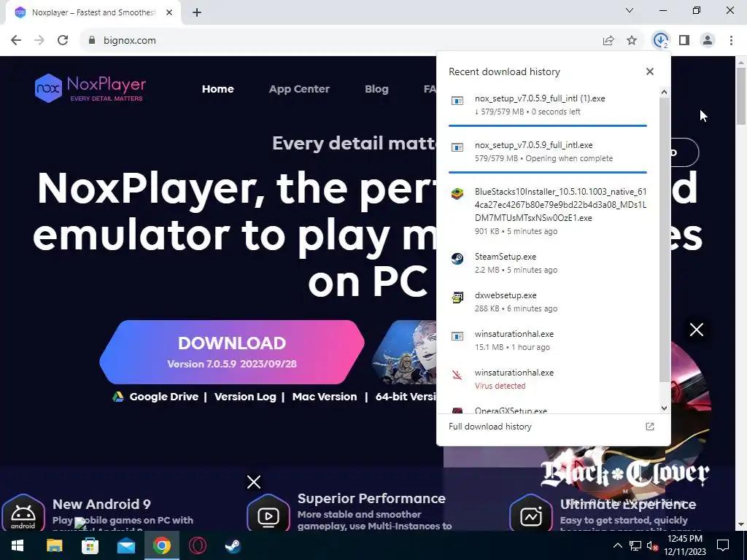This screenshot has height=560, width=747.
Task: View site info via the lock icon
Action: [x=91, y=41]
